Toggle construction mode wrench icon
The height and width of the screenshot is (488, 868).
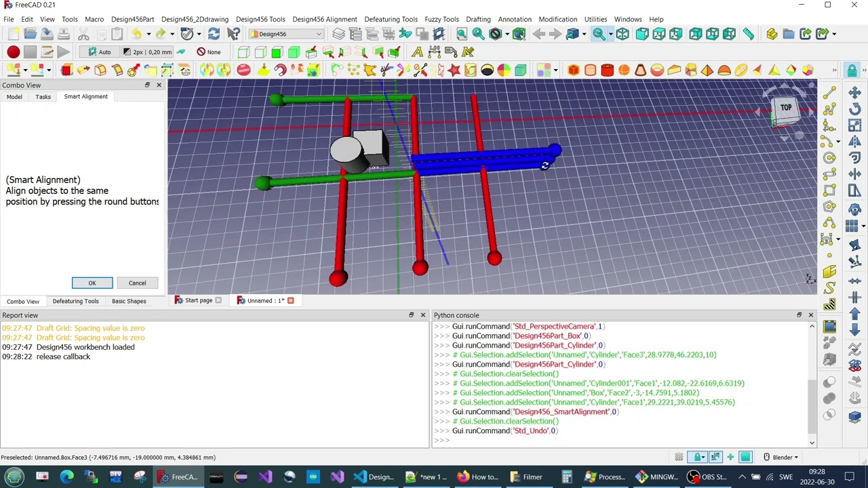click(181, 52)
